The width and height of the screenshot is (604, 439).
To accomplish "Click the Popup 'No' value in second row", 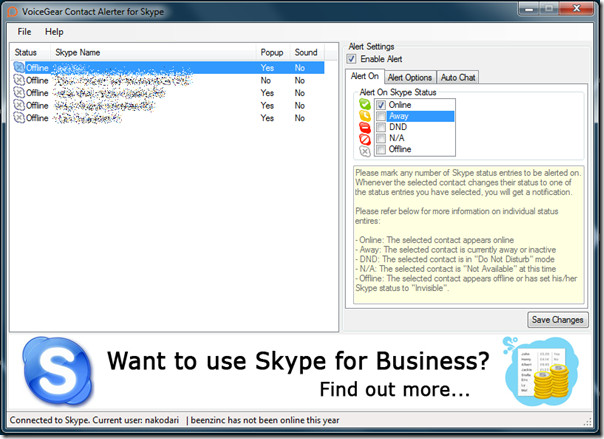I will pyautogui.click(x=266, y=80).
